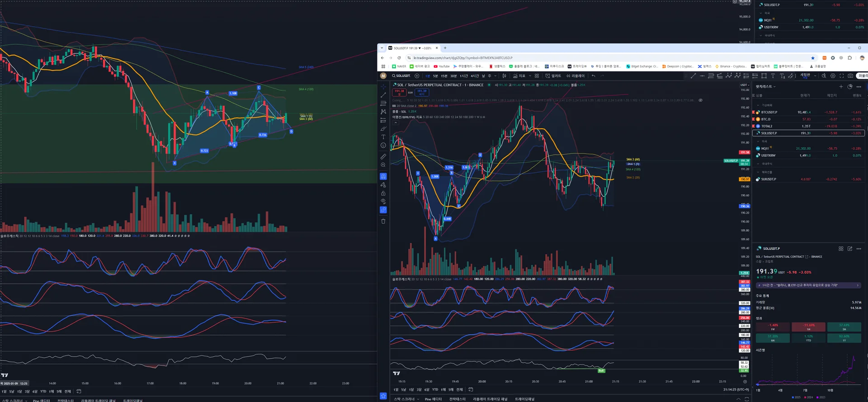Toggle magnet mode in left sidebar
This screenshot has height=402, width=868.
pyautogui.click(x=383, y=176)
